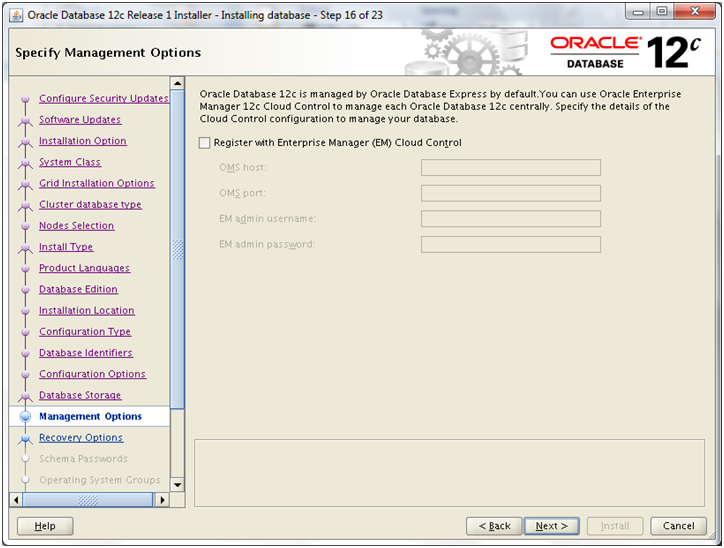Open the Nodes Selection step
This screenshot has height=548, width=724.
pos(76,226)
